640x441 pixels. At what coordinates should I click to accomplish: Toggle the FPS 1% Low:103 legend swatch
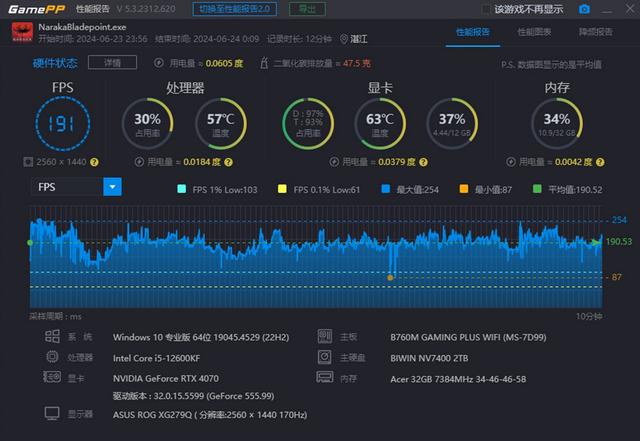pyautogui.click(x=182, y=189)
